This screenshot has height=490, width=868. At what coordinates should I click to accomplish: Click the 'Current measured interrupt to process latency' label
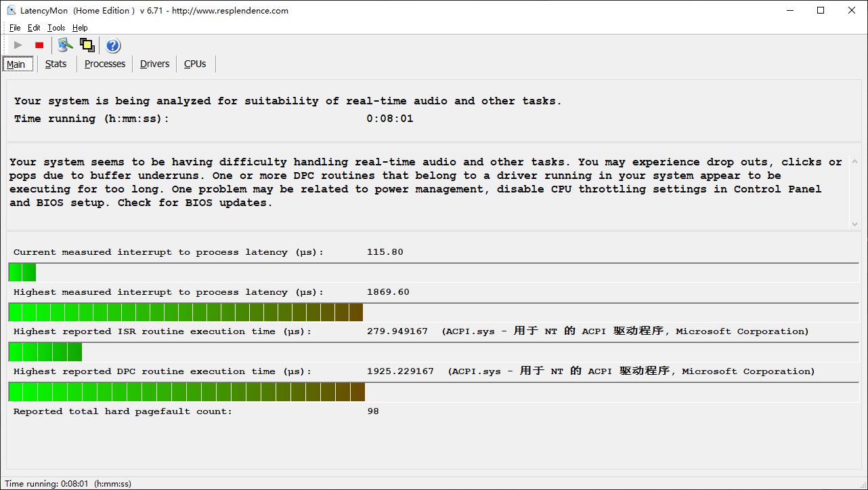(x=169, y=252)
